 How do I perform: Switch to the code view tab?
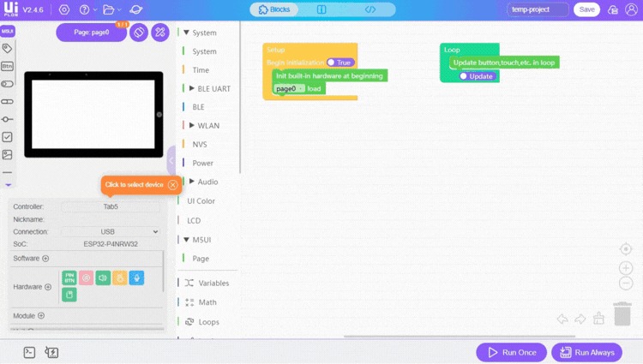point(370,9)
